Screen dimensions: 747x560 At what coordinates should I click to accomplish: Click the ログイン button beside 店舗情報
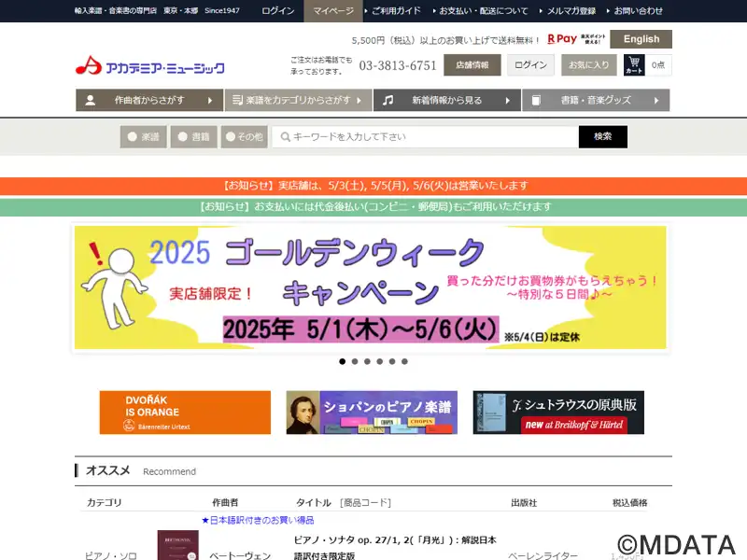click(530, 64)
